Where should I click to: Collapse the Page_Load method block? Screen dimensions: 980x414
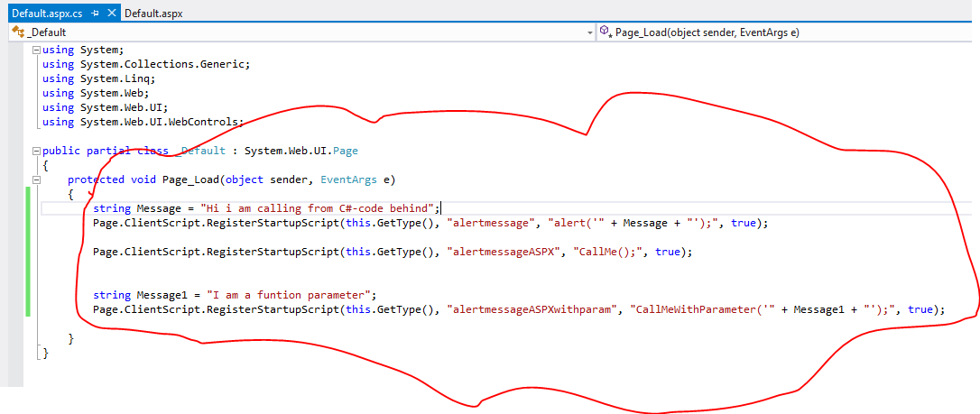pyautogui.click(x=36, y=179)
